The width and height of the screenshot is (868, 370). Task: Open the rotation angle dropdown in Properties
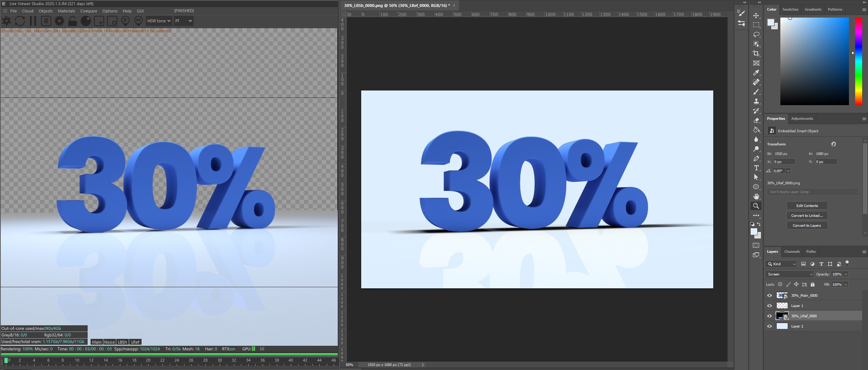click(788, 171)
